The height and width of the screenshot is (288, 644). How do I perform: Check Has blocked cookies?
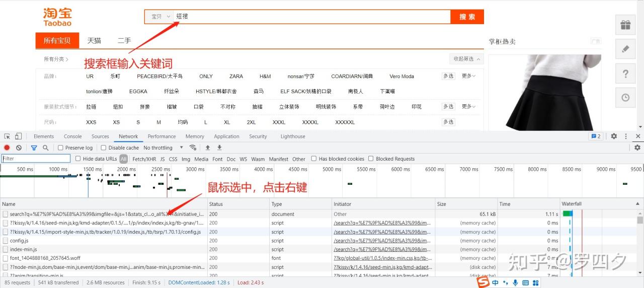pos(314,159)
